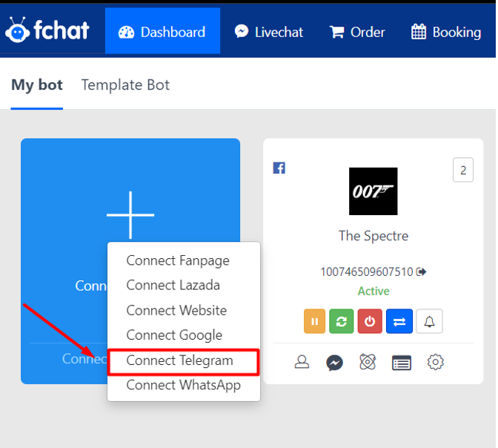
Task: Go to the Order tab
Action: tap(357, 32)
